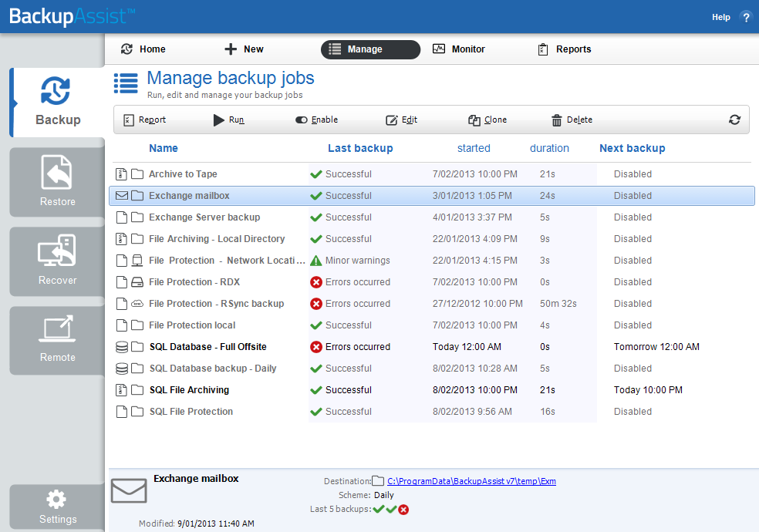The width and height of the screenshot is (759, 532).
Task: Click red error icon in SQL Full Offsite row
Action: [316, 347]
